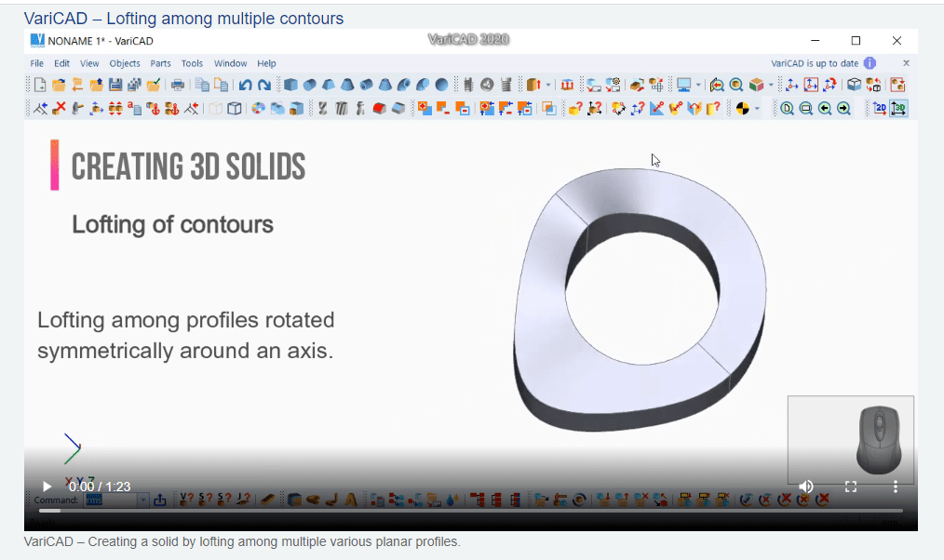The height and width of the screenshot is (560, 944).
Task: Open the Parts menu
Action: [x=160, y=63]
